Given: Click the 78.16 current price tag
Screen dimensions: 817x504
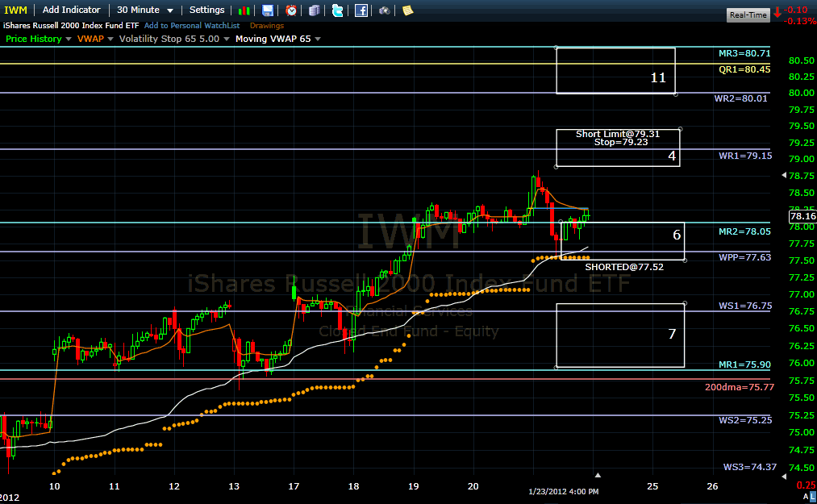Looking at the screenshot, I should [x=802, y=216].
